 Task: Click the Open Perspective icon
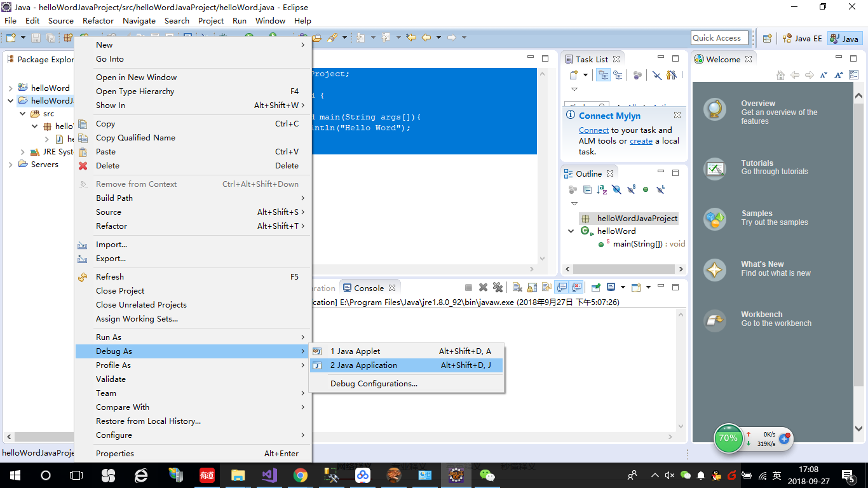tap(767, 38)
